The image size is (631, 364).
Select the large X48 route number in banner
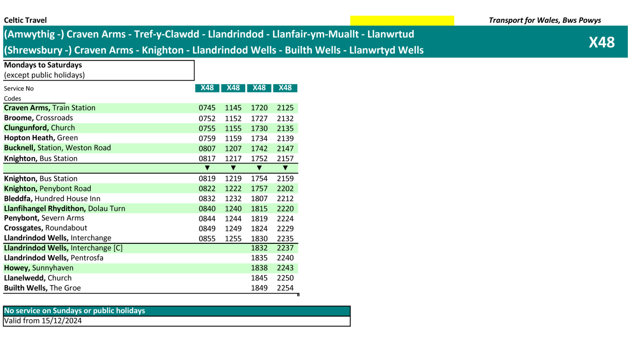click(x=602, y=42)
